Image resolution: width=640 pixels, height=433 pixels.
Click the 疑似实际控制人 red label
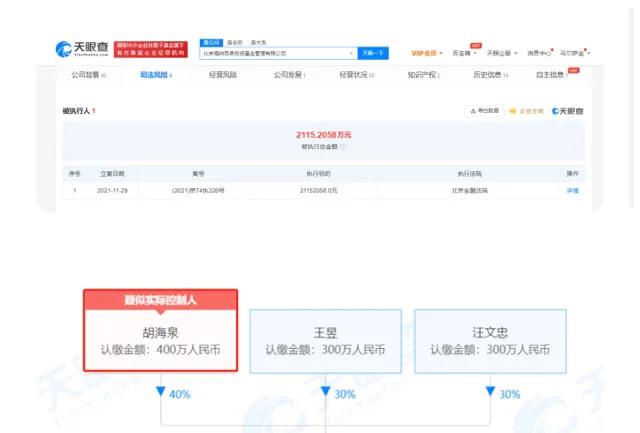coord(160,300)
